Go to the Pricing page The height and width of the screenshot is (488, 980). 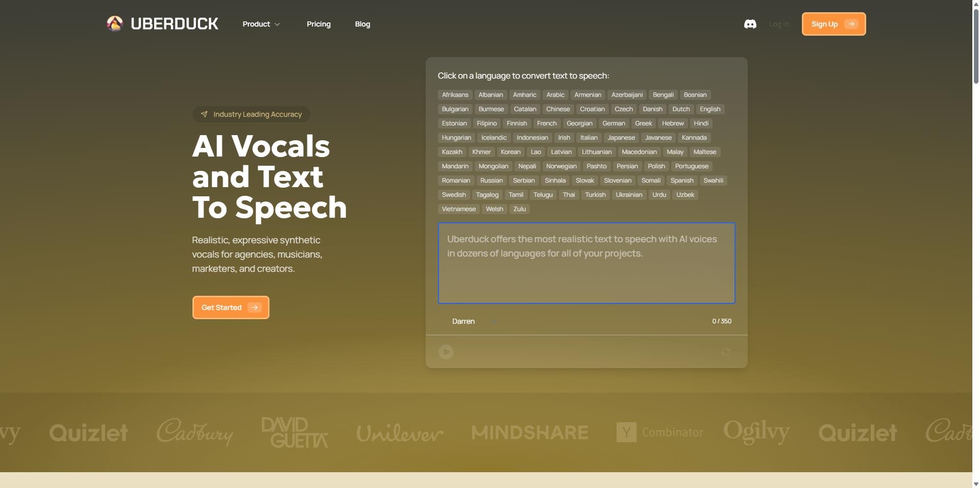click(x=318, y=24)
